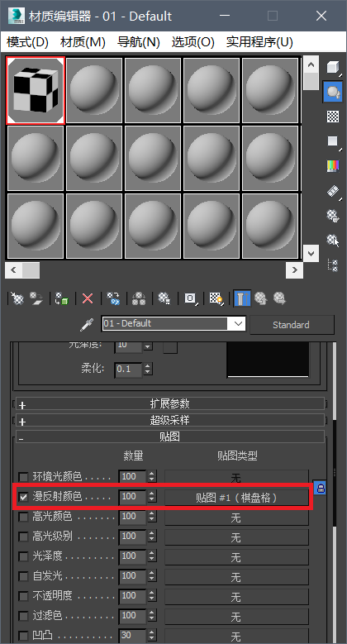The image size is (347, 644).
Task: Assign material to selection icon
Action: 62,298
